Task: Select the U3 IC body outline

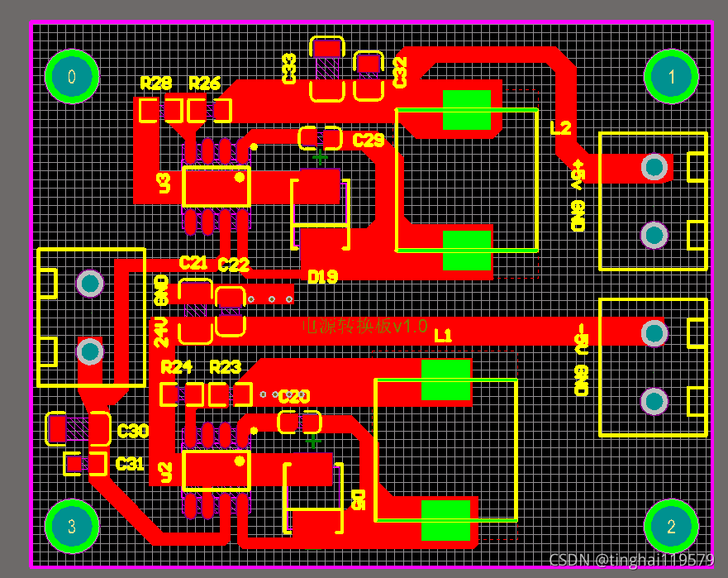Action: pyautogui.click(x=216, y=186)
